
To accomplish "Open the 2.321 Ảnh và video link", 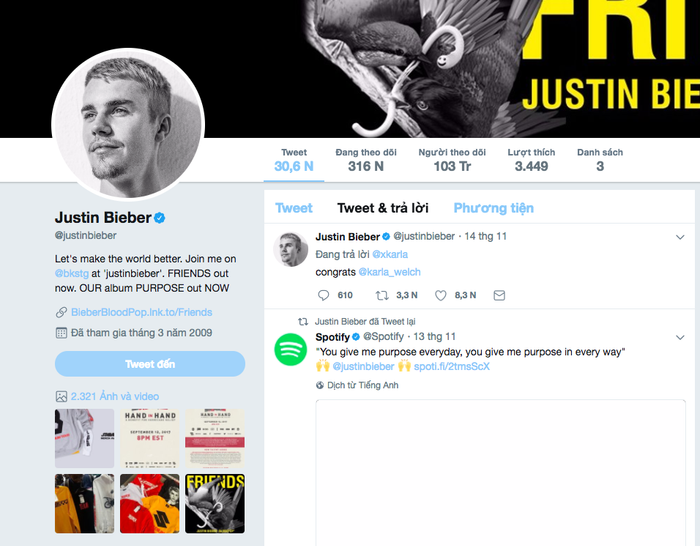I will pos(115,396).
